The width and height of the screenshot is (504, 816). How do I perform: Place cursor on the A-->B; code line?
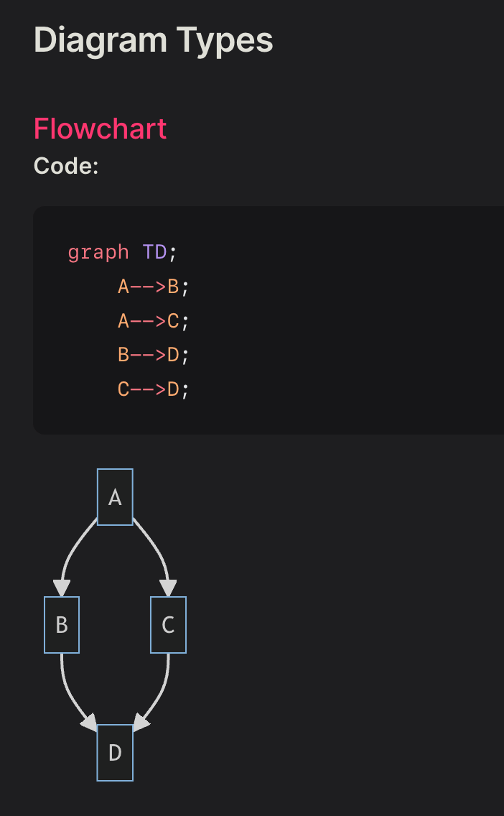point(152,287)
